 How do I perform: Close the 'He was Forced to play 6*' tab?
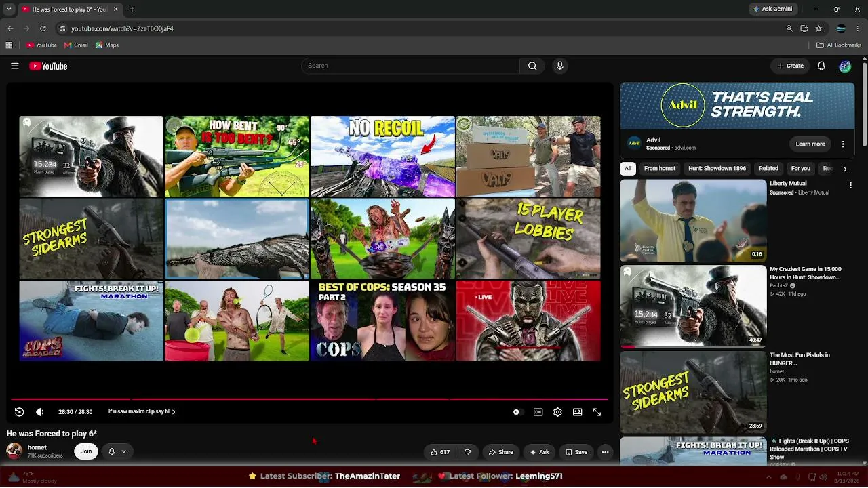[x=115, y=9]
